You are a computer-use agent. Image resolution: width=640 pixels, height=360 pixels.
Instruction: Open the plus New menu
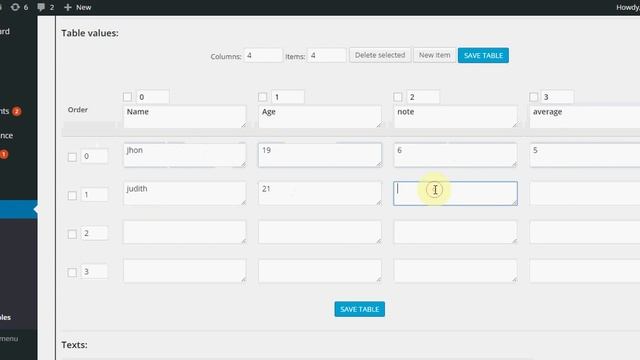[78, 7]
